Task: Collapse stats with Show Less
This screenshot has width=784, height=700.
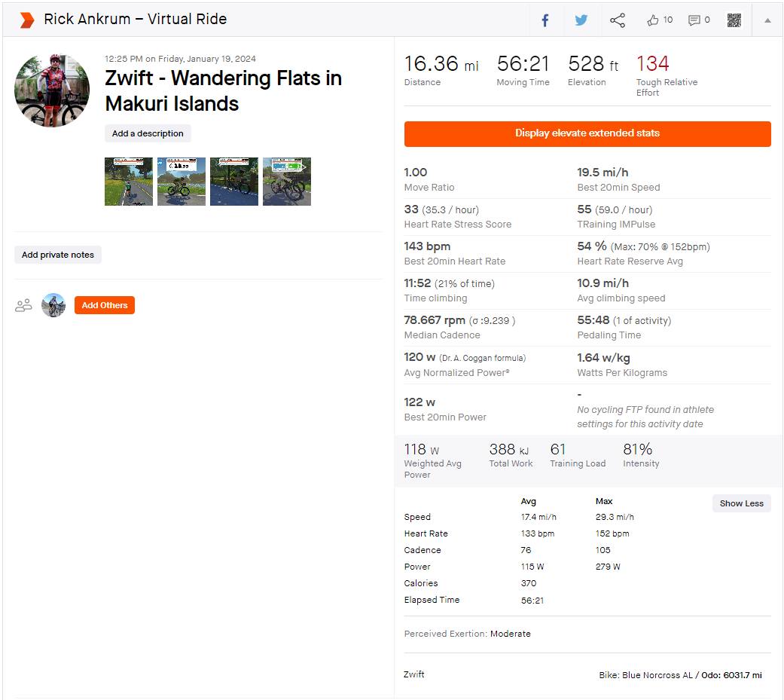Action: click(x=742, y=503)
